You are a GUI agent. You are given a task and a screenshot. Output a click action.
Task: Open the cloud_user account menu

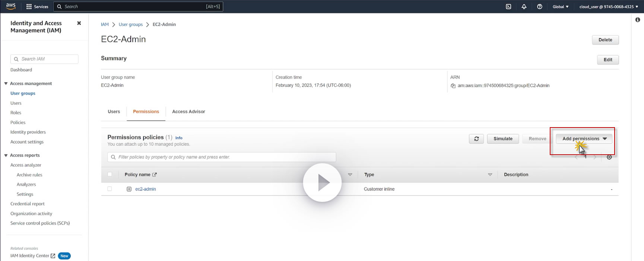pyautogui.click(x=609, y=7)
